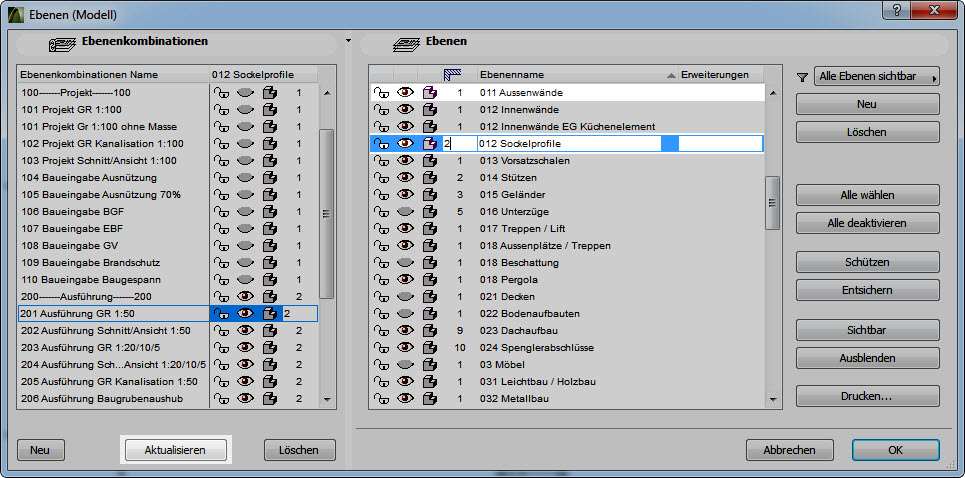Screen dimensions: 965x478
Task: Click lock icon in 203 Ausführung GR 1:20/10/5 row
Action: (222, 348)
